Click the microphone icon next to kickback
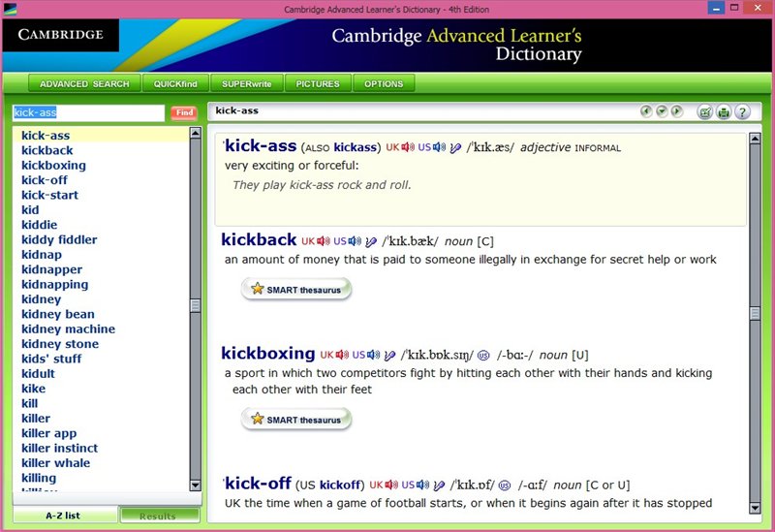The height and width of the screenshot is (532, 775). (371, 241)
